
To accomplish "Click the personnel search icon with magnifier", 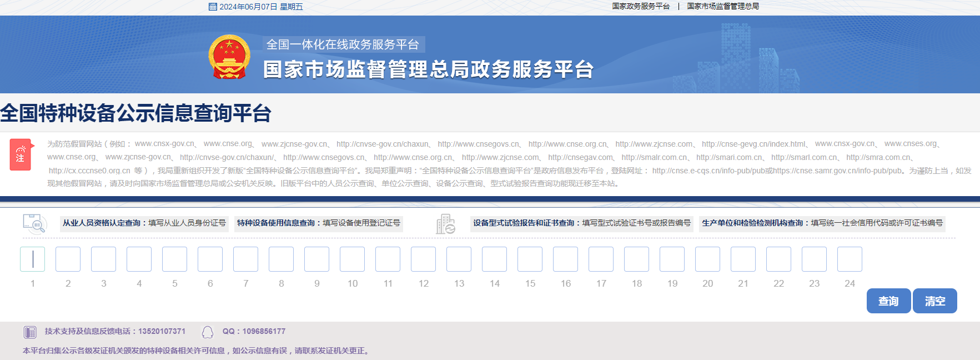I will tap(34, 223).
